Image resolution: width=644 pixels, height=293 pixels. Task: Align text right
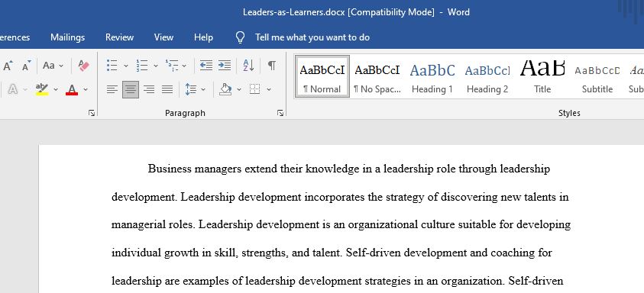149,89
